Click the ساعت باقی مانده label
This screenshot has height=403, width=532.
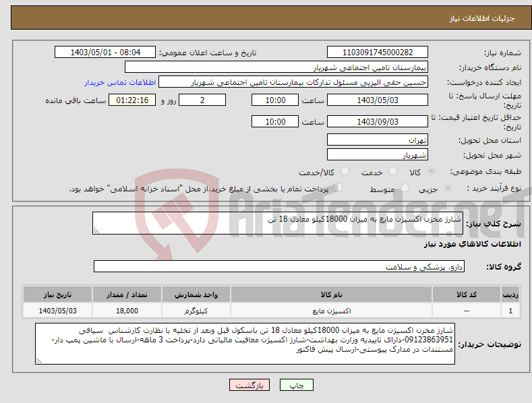pyautogui.click(x=76, y=101)
